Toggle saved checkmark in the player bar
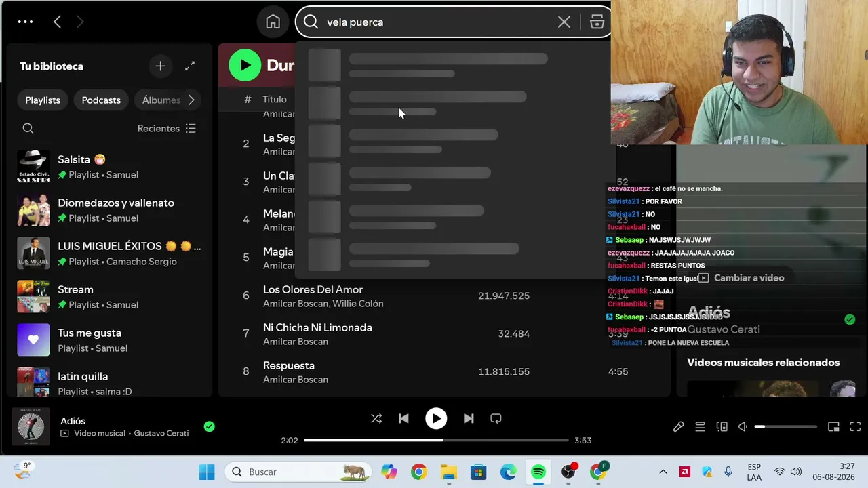Viewport: 868px width, 488px height. (210, 426)
